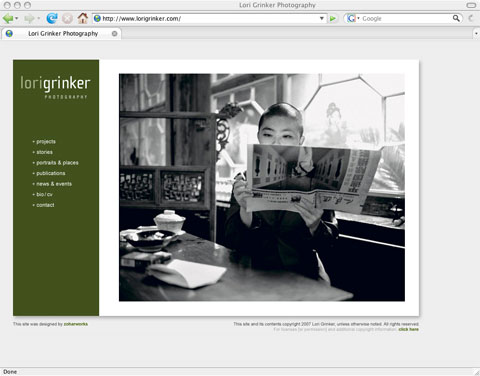Open the projects link
The height and width of the screenshot is (376, 480).
click(x=46, y=142)
